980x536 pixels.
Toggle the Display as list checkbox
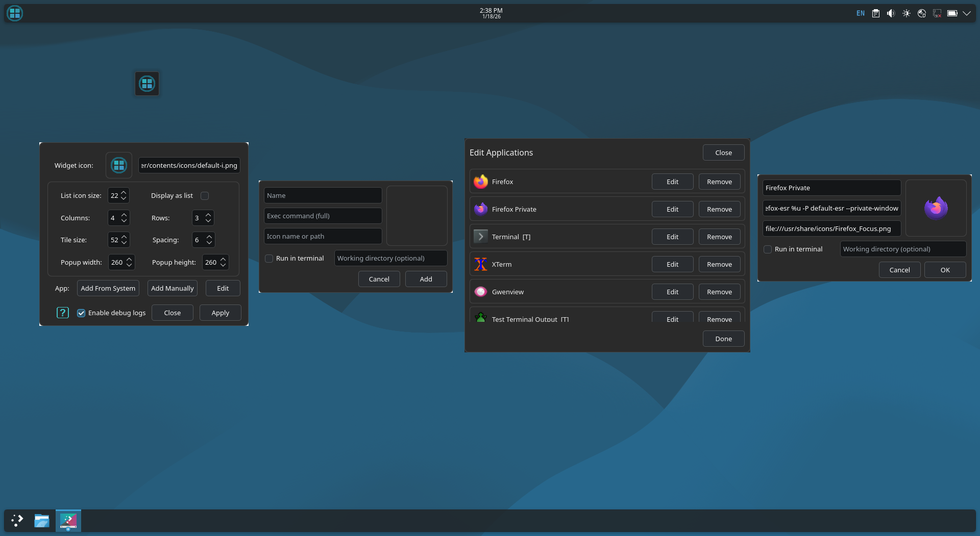click(x=205, y=196)
